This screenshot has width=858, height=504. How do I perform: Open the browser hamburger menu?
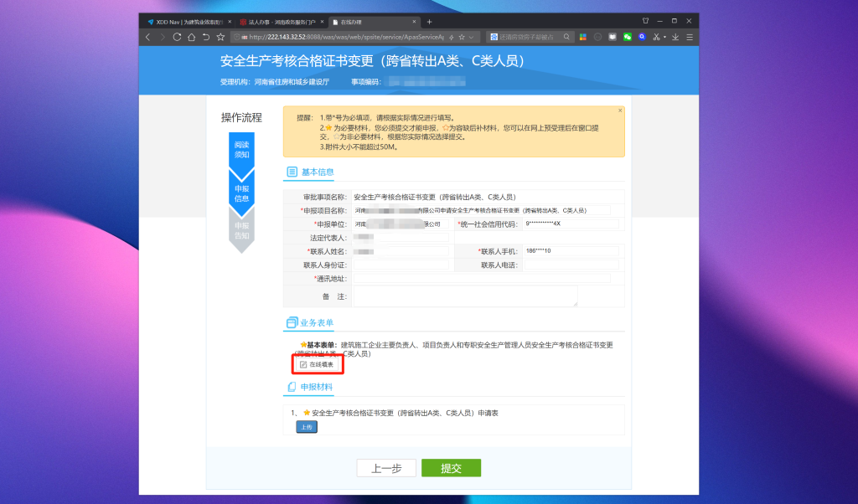(690, 37)
